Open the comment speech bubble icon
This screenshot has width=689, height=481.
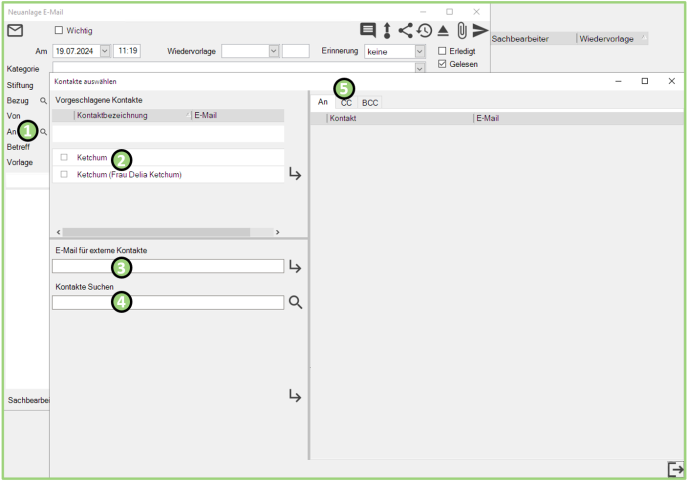coord(368,30)
